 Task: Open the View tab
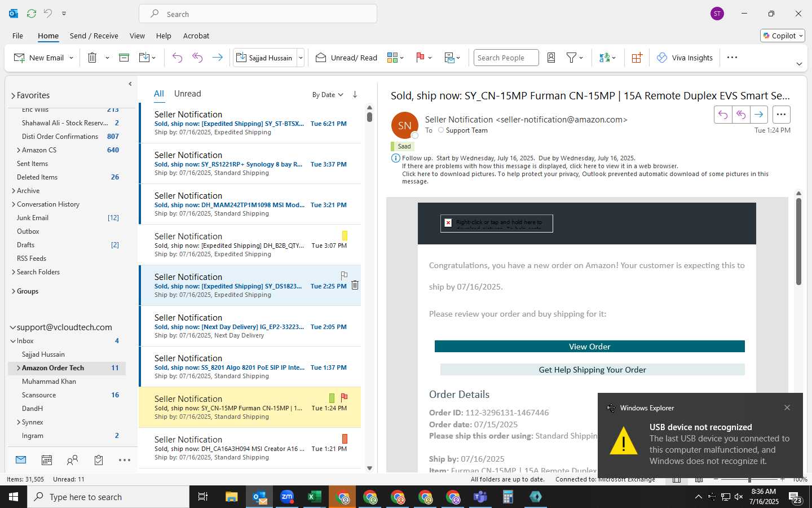[x=137, y=36]
